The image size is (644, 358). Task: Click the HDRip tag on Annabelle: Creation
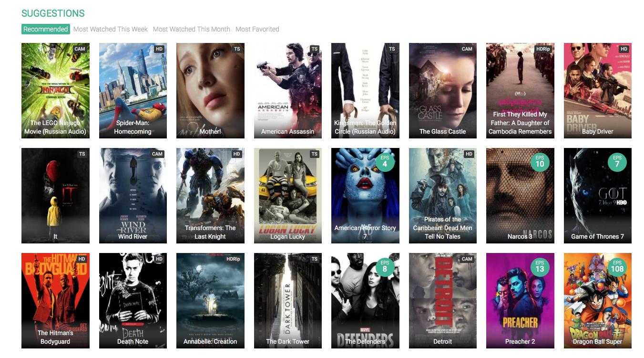[233, 259]
